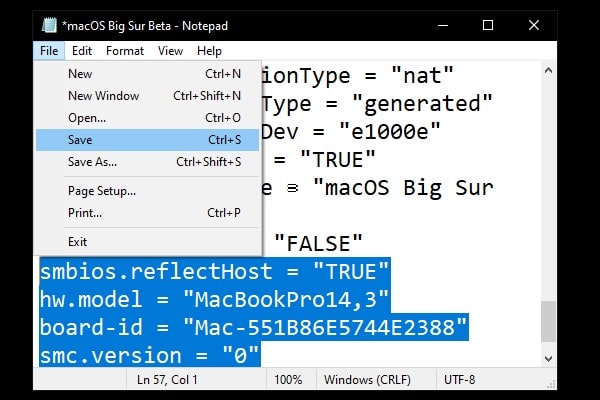Click the "FALSE" value in the text
This screenshot has width=600, height=400.
(x=318, y=244)
